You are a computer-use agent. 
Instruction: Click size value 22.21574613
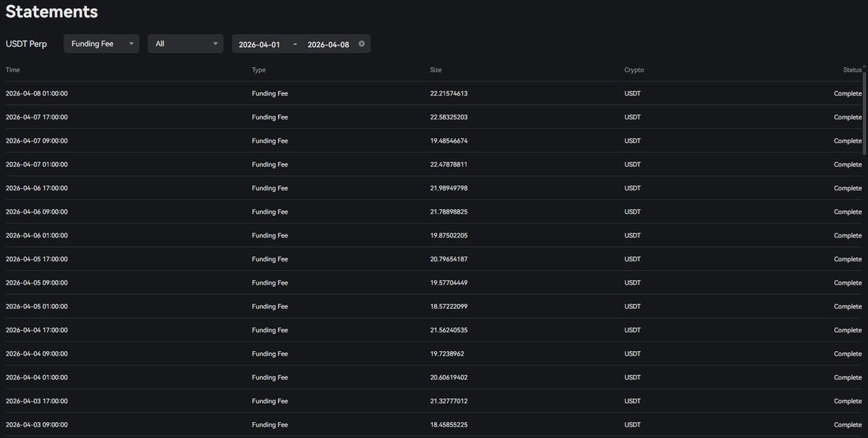pos(449,93)
